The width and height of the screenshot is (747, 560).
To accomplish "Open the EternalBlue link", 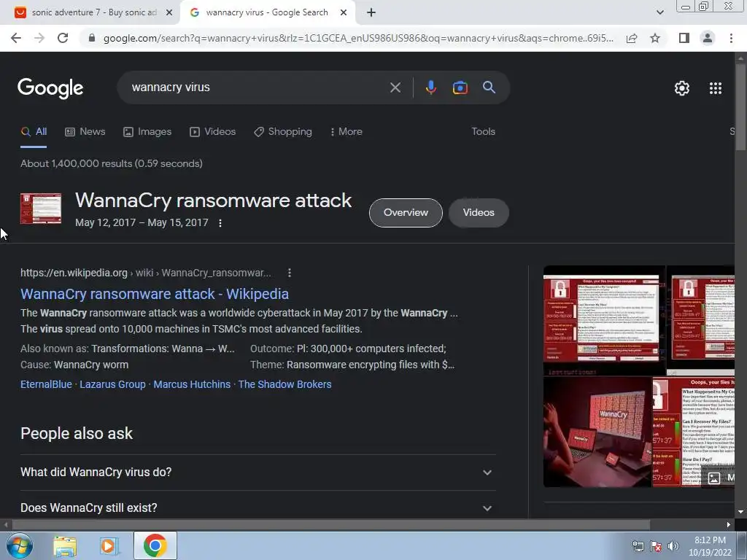I will tap(46, 384).
